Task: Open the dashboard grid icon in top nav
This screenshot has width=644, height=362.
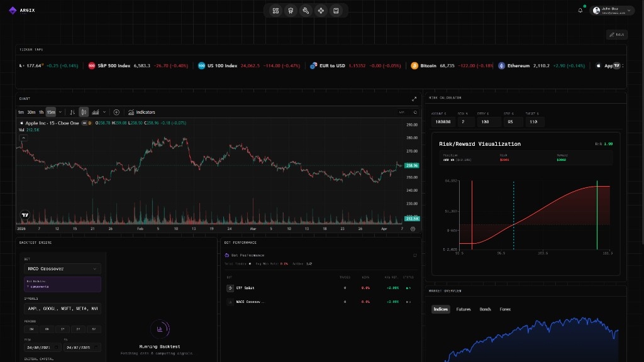Action: (x=275, y=11)
